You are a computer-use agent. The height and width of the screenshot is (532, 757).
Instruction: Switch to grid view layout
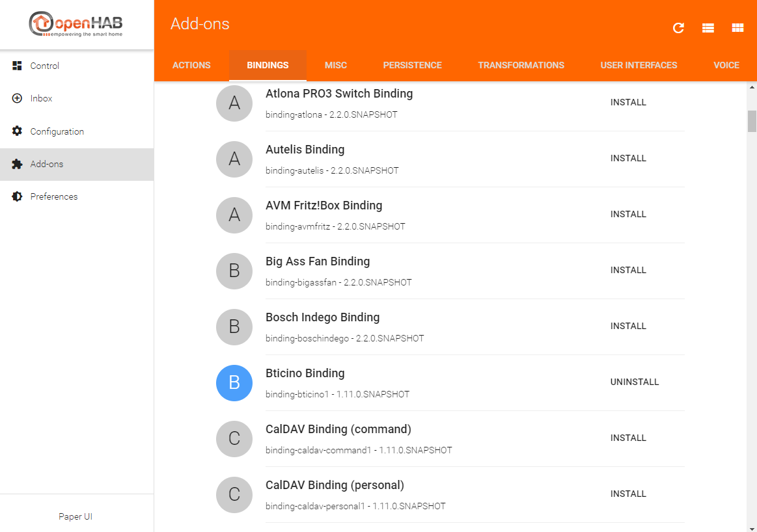[x=737, y=28]
